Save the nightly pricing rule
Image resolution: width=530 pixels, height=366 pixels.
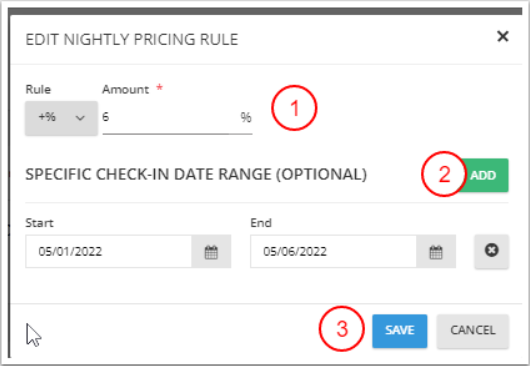tap(400, 331)
